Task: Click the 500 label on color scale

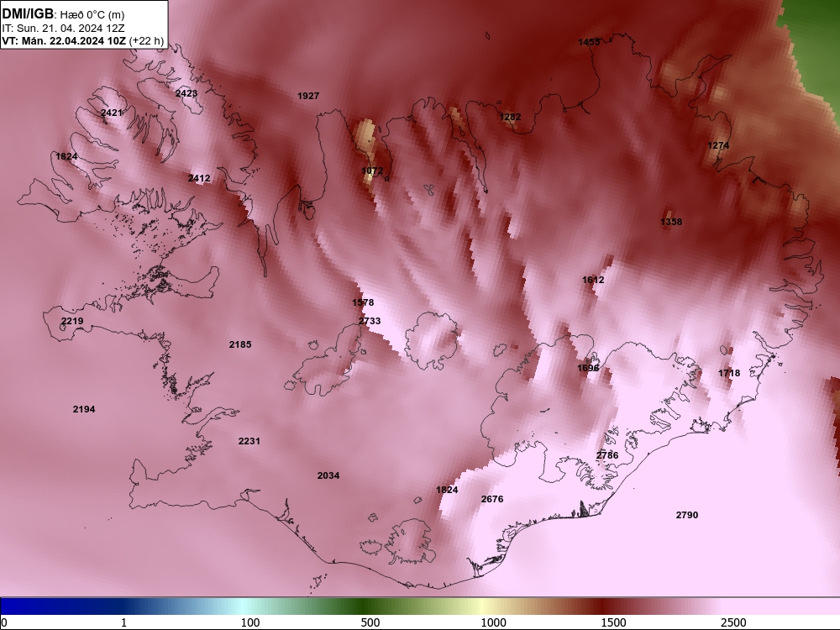Action: pyautogui.click(x=370, y=622)
